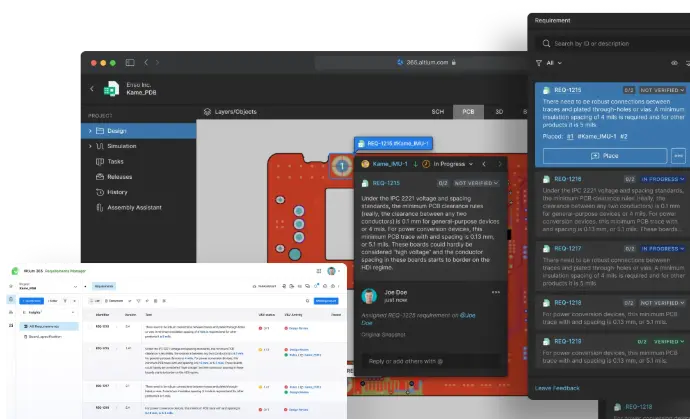Image resolution: width=690 pixels, height=419 pixels.
Task: Open NOT VERIFIED dropdown on REQ-1215 card
Action: [x=662, y=90]
